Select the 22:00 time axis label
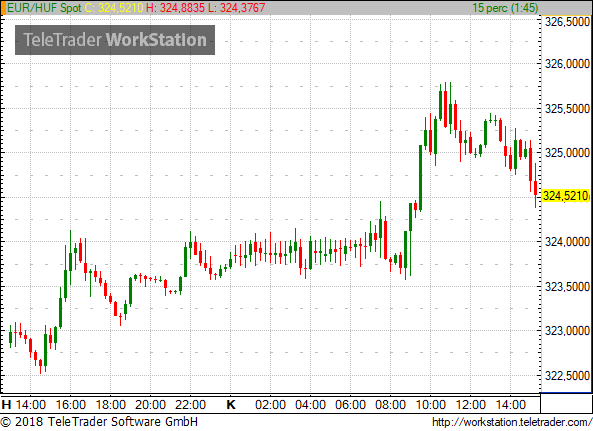This screenshot has width=593, height=431. (x=190, y=405)
